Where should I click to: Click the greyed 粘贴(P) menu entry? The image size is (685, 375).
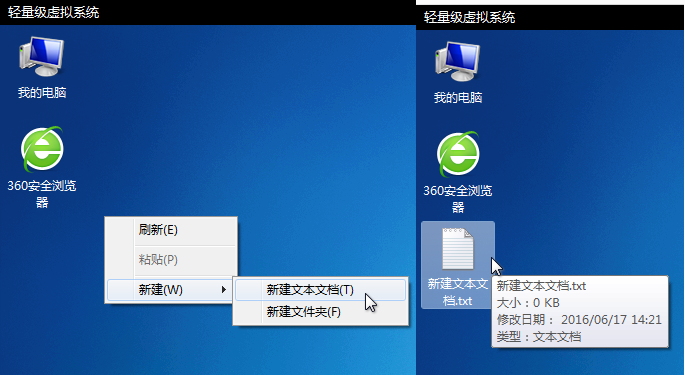point(171,260)
